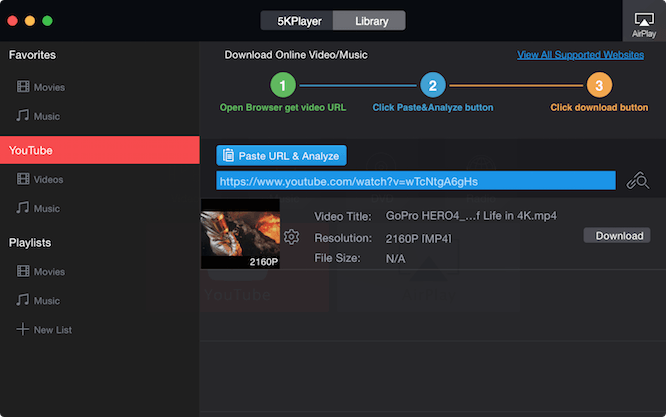Click the YouTube URL input field
666x417 pixels.
pyautogui.click(x=416, y=181)
